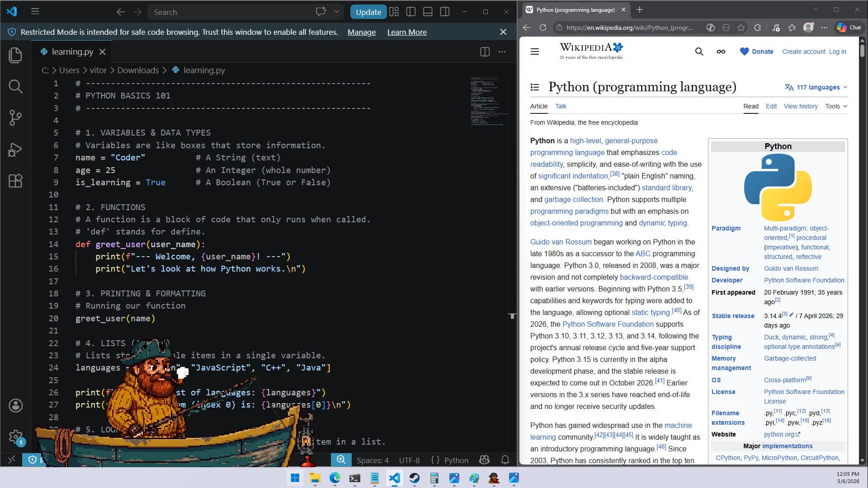Add Wikipedia page to favorites star

pos(741,28)
